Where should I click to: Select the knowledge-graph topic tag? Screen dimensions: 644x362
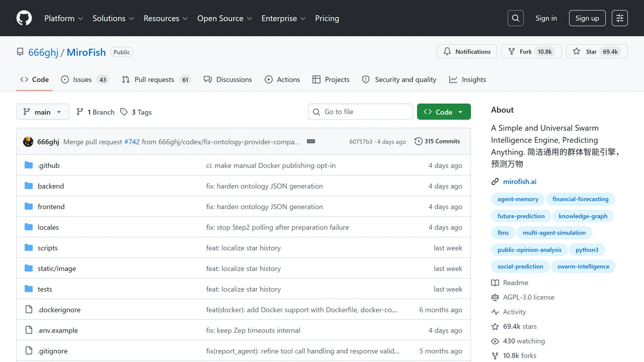click(x=583, y=216)
